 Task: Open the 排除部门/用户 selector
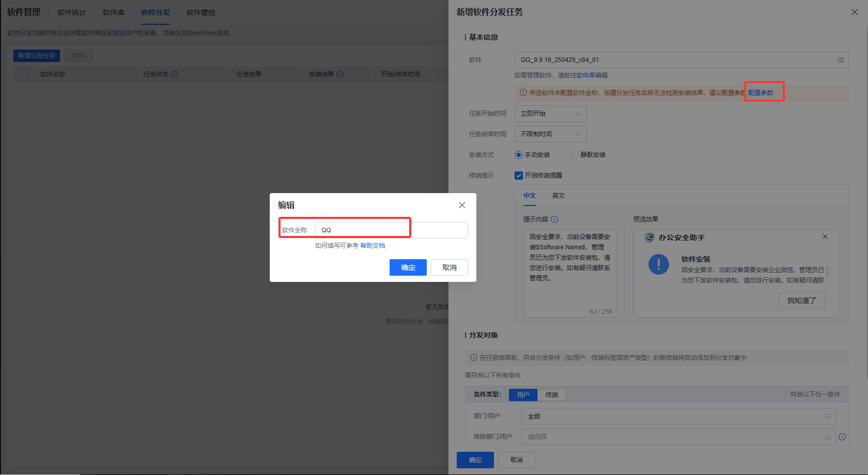pyautogui.click(x=672, y=437)
